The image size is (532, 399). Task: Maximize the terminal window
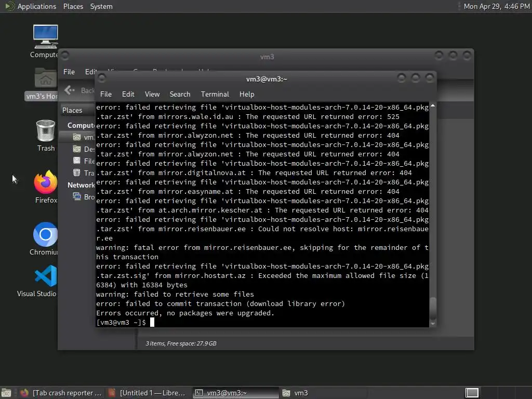pyautogui.click(x=416, y=78)
